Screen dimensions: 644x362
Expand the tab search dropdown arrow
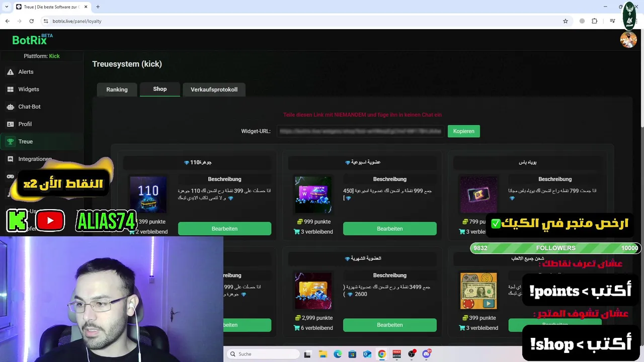[x=7, y=7]
